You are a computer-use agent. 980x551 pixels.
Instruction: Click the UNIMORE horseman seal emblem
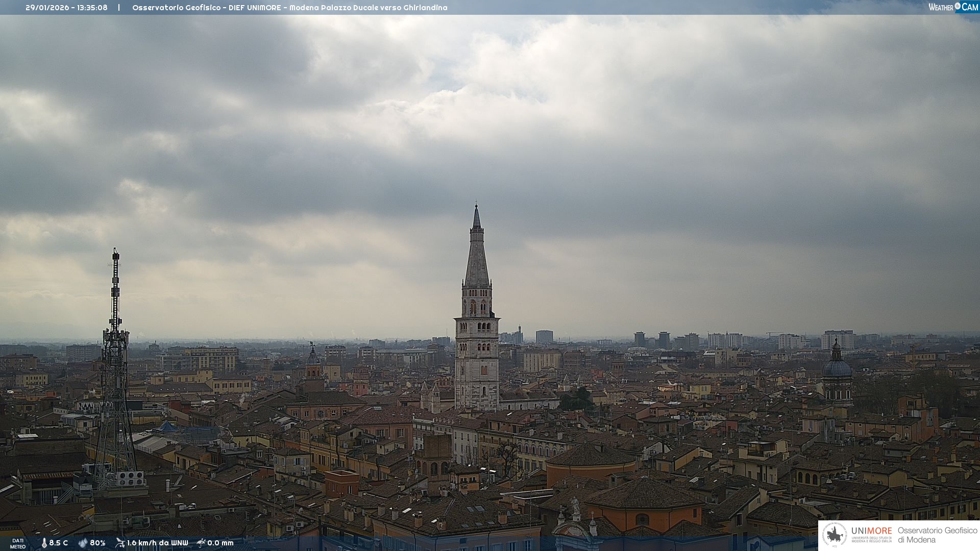[835, 535]
